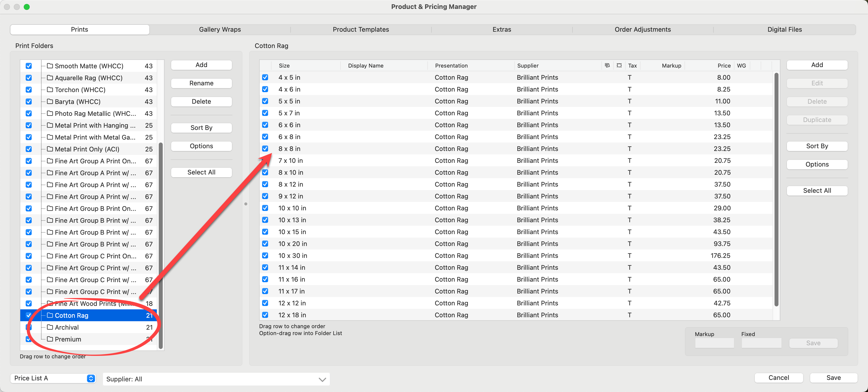This screenshot has height=392, width=868.
Task: Click the sizes table vertical scrollbar
Action: click(776, 189)
